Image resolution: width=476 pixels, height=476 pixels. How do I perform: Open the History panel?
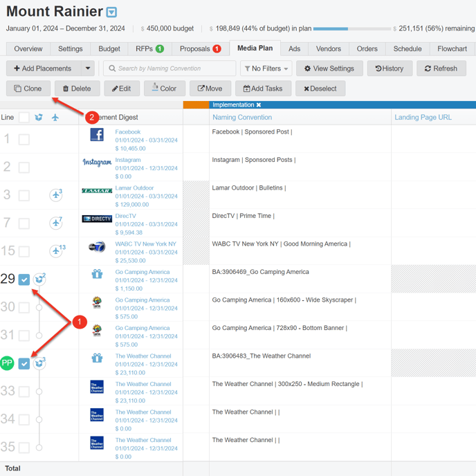pos(390,68)
